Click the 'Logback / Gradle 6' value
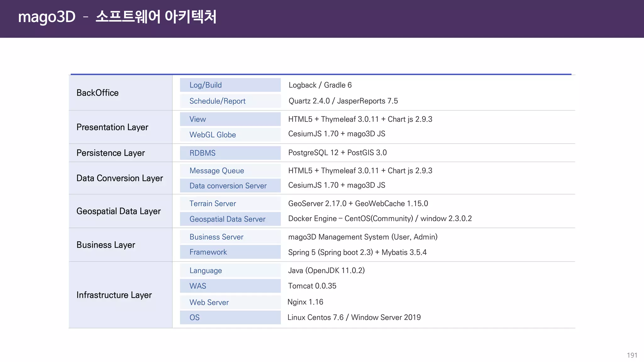Image resolution: width=644 pixels, height=362 pixels. pyautogui.click(x=320, y=85)
